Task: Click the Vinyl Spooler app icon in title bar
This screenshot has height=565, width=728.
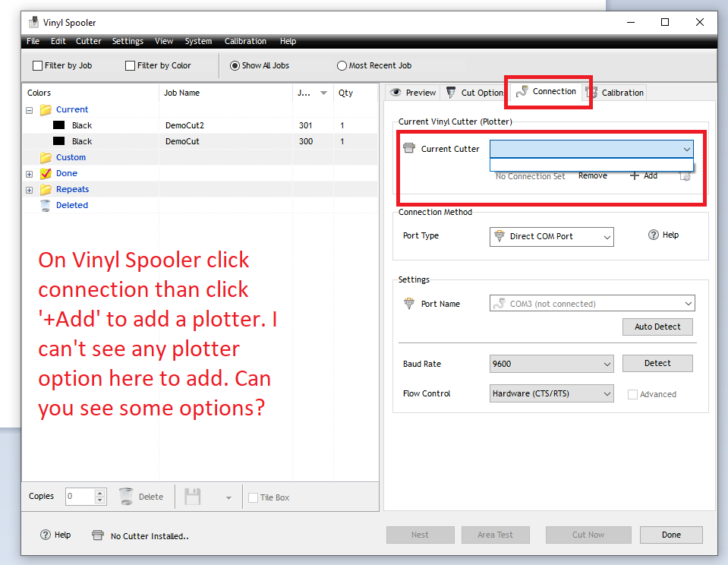Action: click(x=33, y=22)
